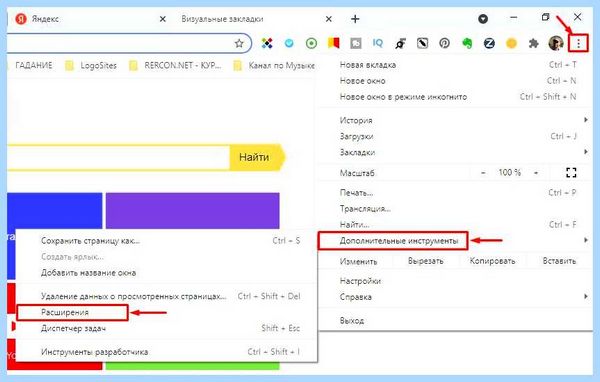Open Диспетчер задач from the submenu

[166, 328]
